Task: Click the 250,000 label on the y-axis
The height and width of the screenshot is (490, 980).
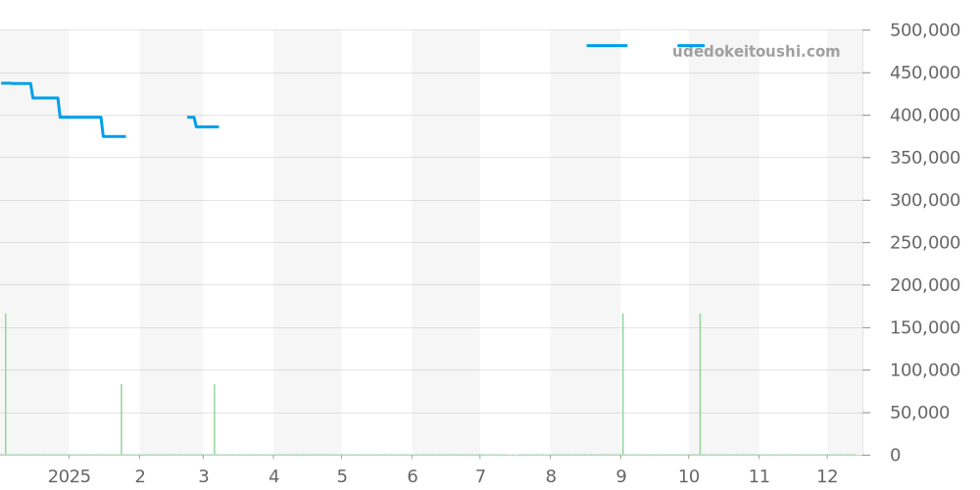Action: [924, 242]
